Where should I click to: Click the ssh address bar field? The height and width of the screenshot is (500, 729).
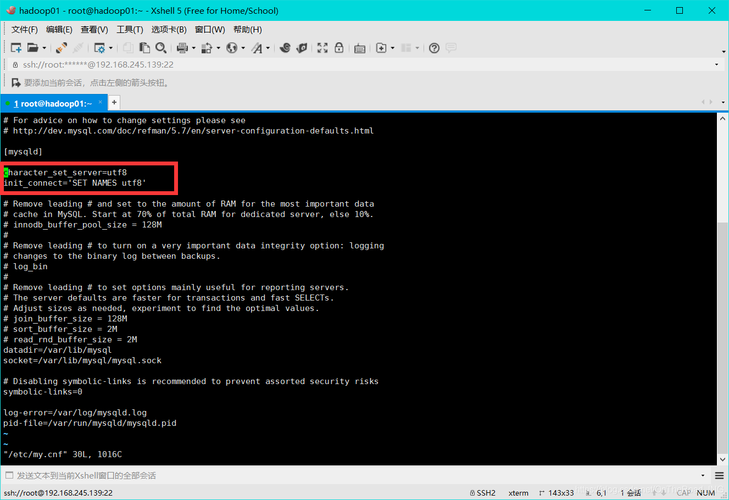363,65
